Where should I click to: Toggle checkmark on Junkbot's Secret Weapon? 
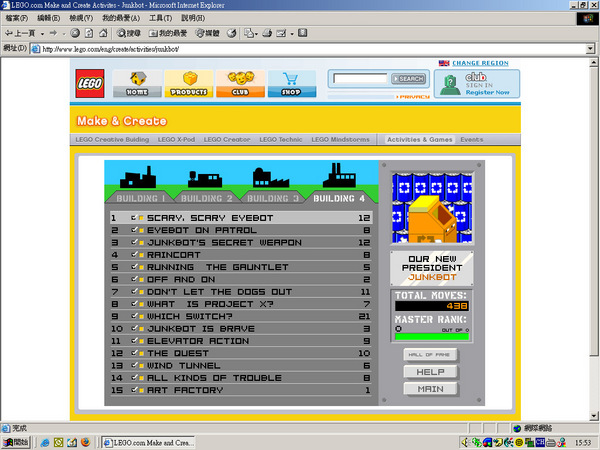(134, 242)
